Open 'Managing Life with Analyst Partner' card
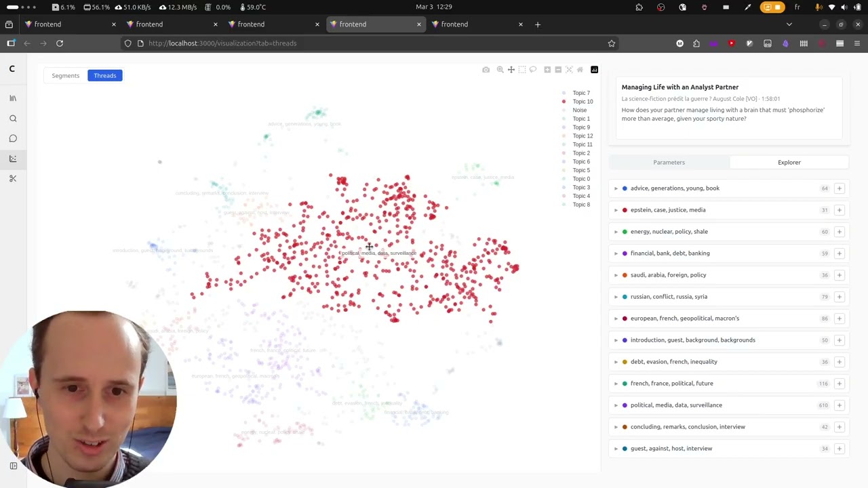The width and height of the screenshot is (868, 488). click(x=729, y=108)
